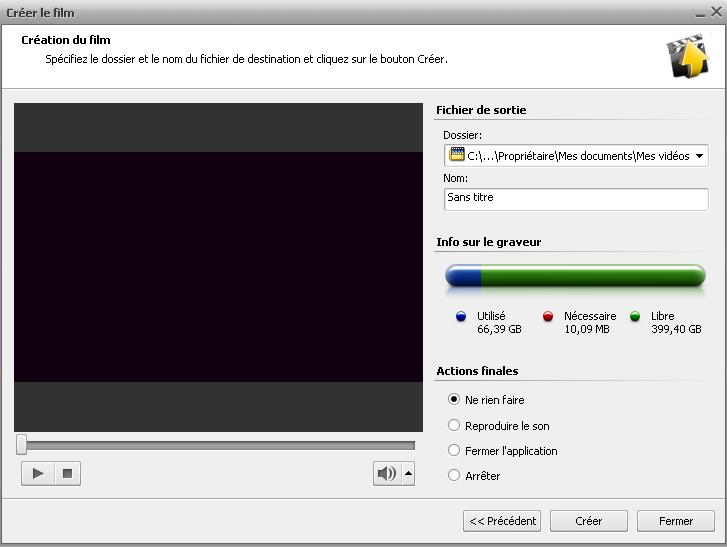Click the folder icon in Dossier field

[x=457, y=155]
